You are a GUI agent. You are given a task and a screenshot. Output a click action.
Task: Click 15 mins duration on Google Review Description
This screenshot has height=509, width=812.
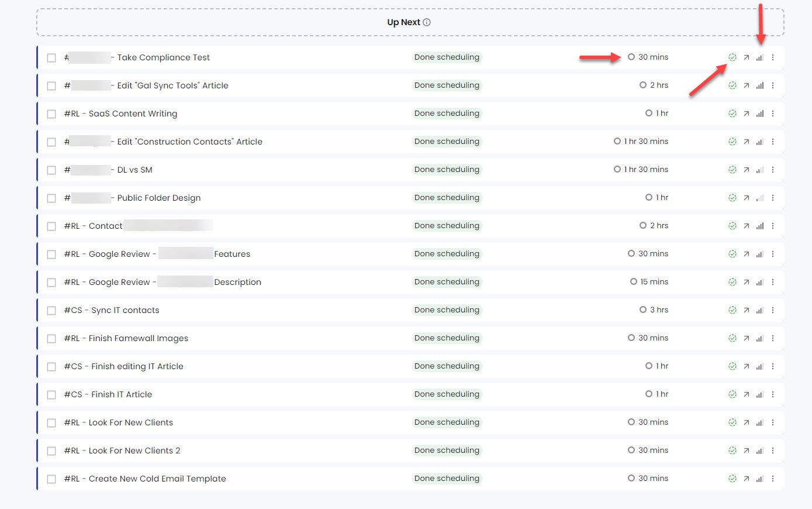coord(654,282)
